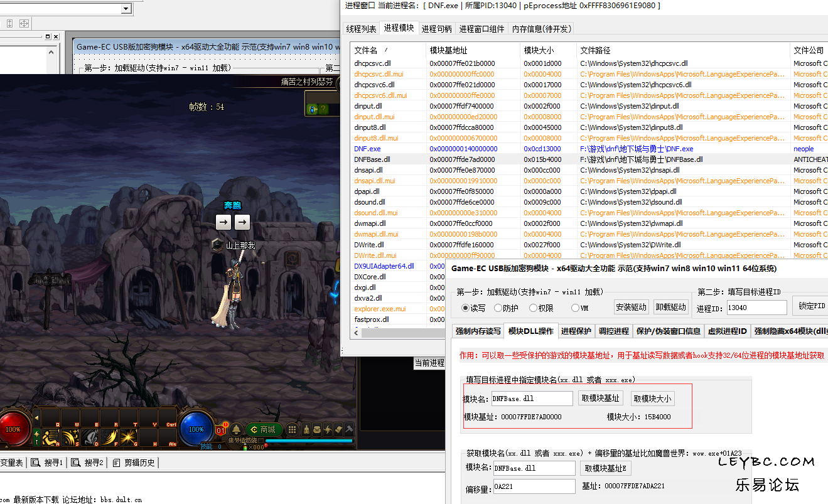Screen dimensions: 828x504
Task: Switch to the 进程窗口组件 tab
Action: [x=482, y=29]
